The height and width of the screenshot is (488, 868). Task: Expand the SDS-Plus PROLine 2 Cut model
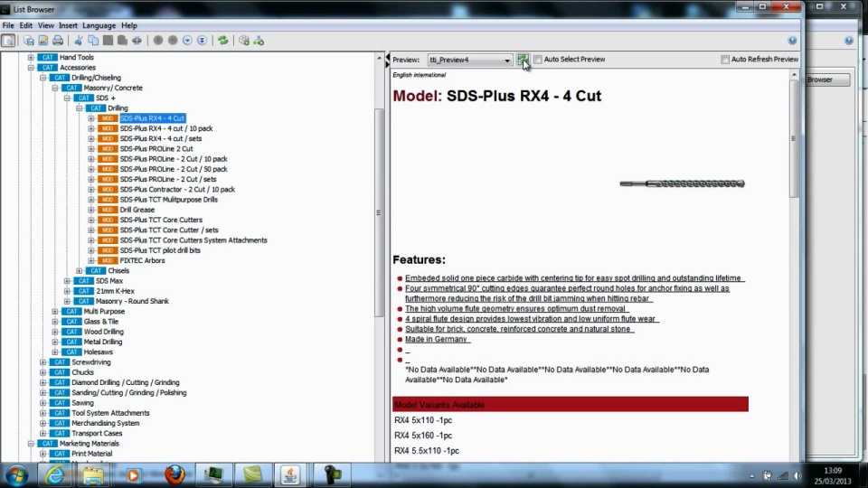point(91,149)
